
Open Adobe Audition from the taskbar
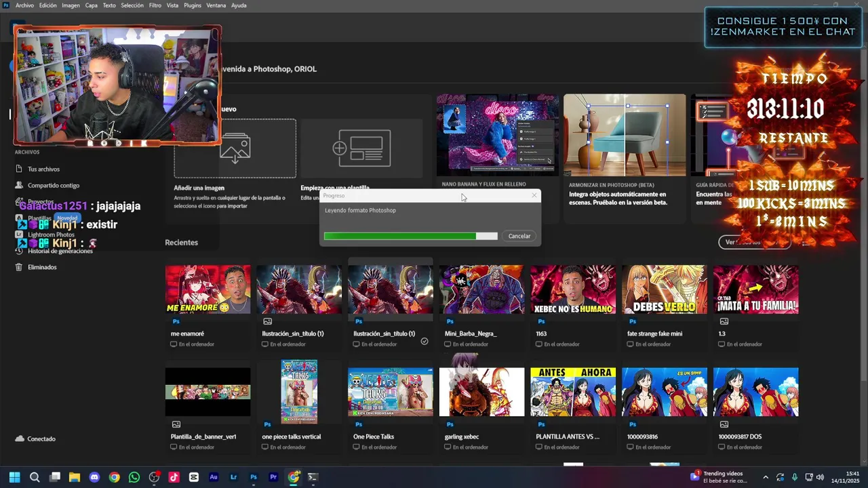[214, 477]
